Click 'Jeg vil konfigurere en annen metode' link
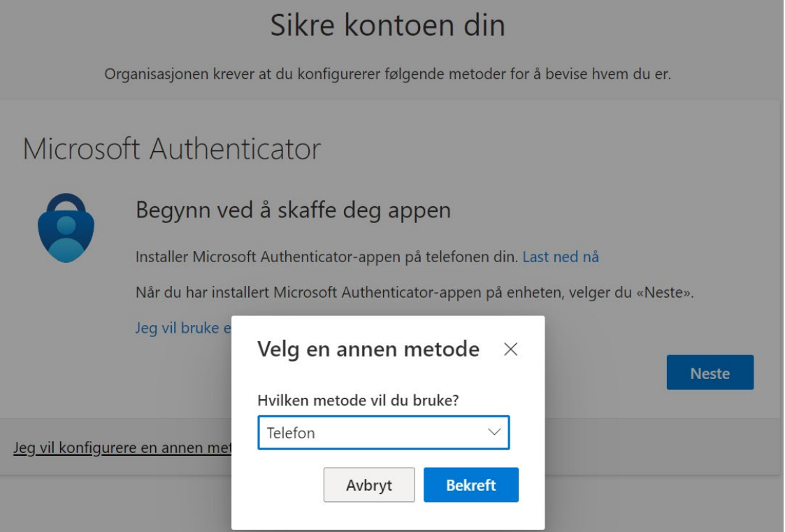 122,447
